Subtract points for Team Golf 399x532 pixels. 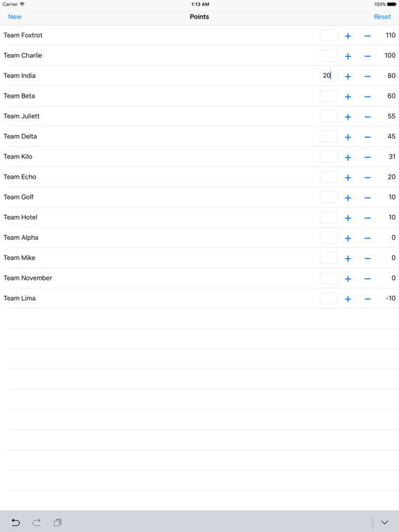click(x=367, y=198)
